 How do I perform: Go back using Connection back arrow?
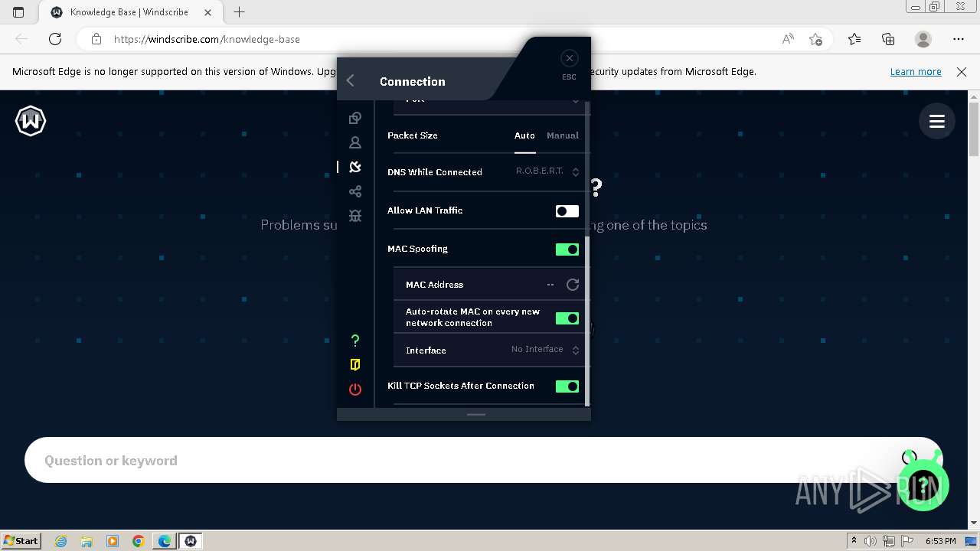click(351, 81)
